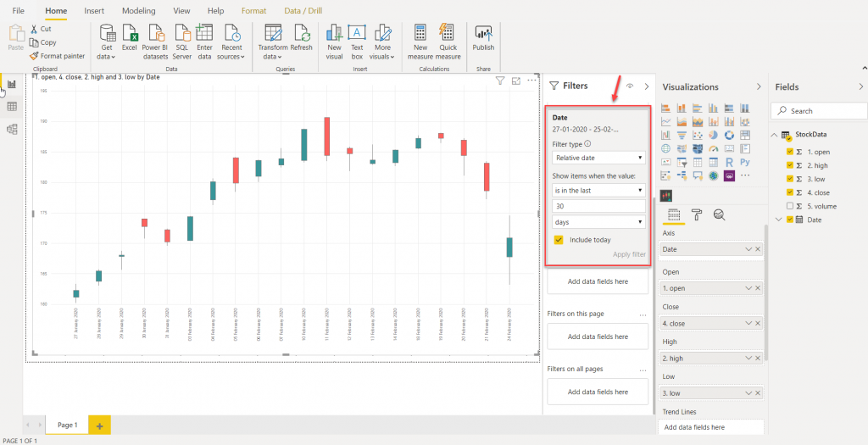Open Model view in left sidebar

coord(12,130)
